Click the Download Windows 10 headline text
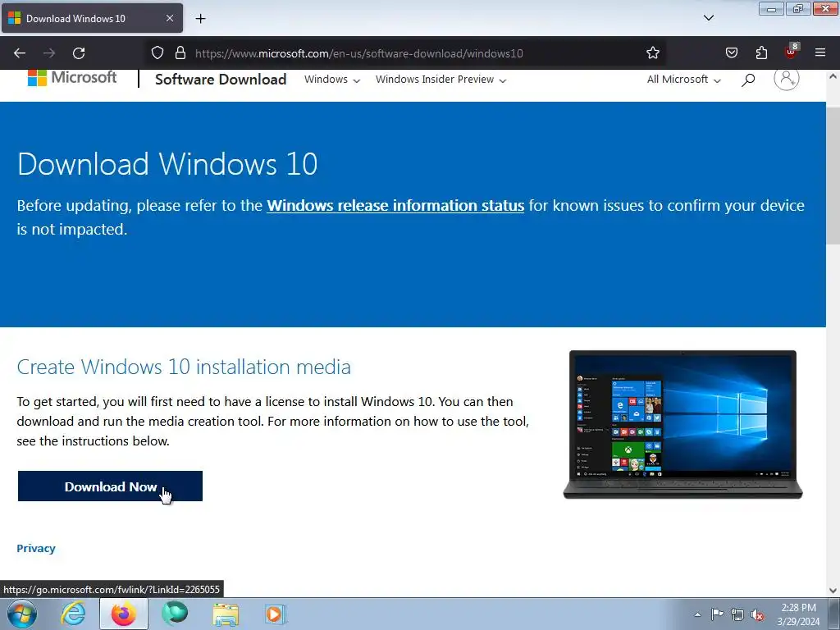 [x=167, y=164]
